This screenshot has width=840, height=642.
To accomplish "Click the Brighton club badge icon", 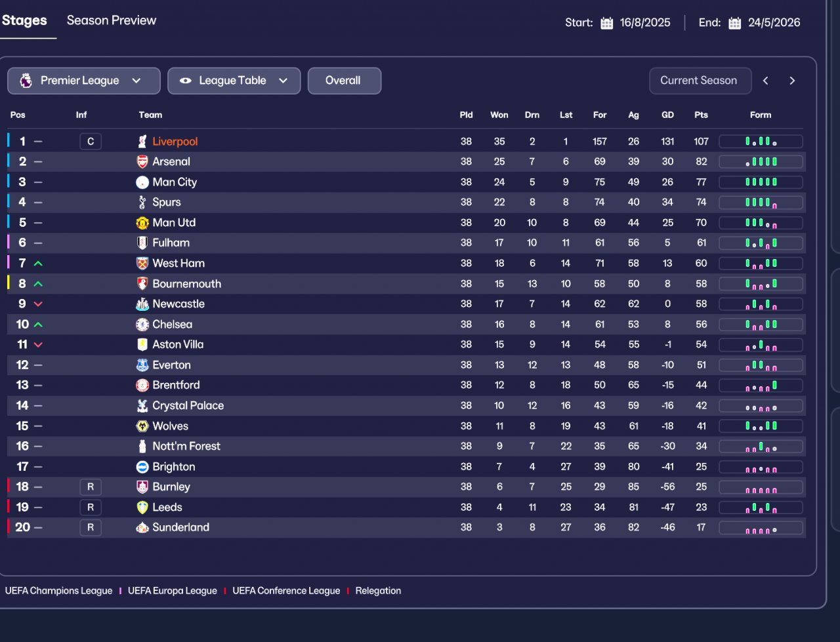I will tap(142, 467).
